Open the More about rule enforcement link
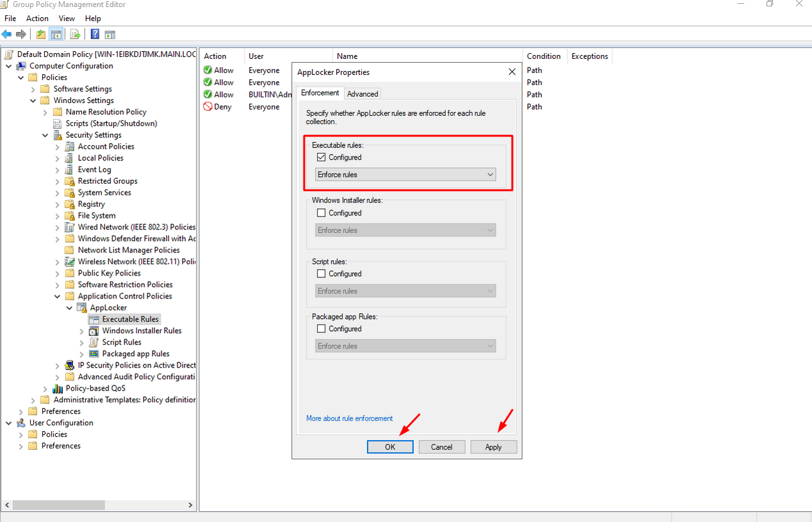 [349, 418]
